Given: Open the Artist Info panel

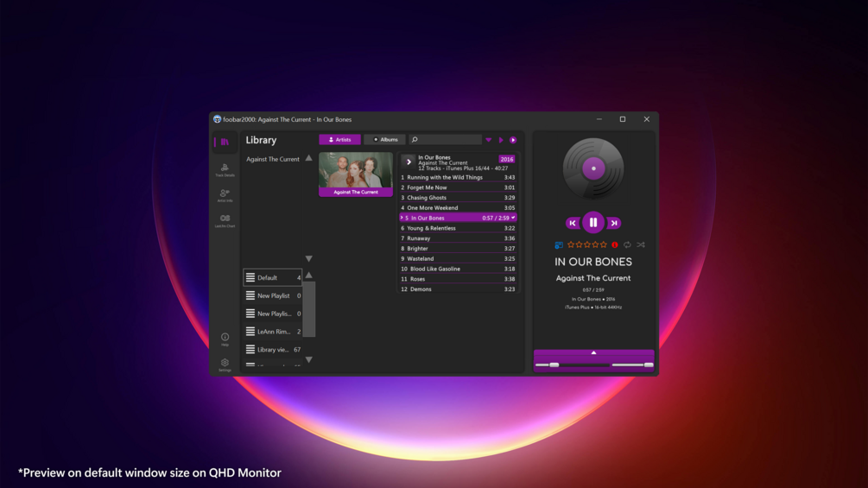Looking at the screenshot, I should point(225,195).
